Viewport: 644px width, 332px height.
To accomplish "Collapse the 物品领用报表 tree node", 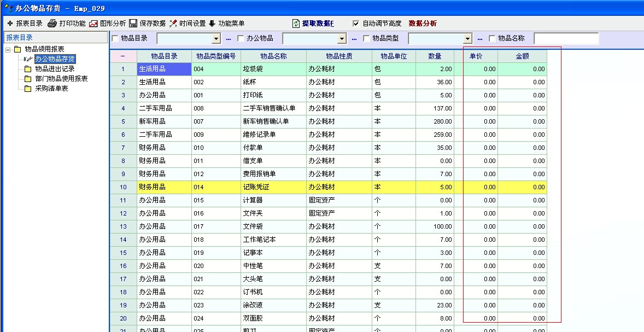I will click(8, 49).
